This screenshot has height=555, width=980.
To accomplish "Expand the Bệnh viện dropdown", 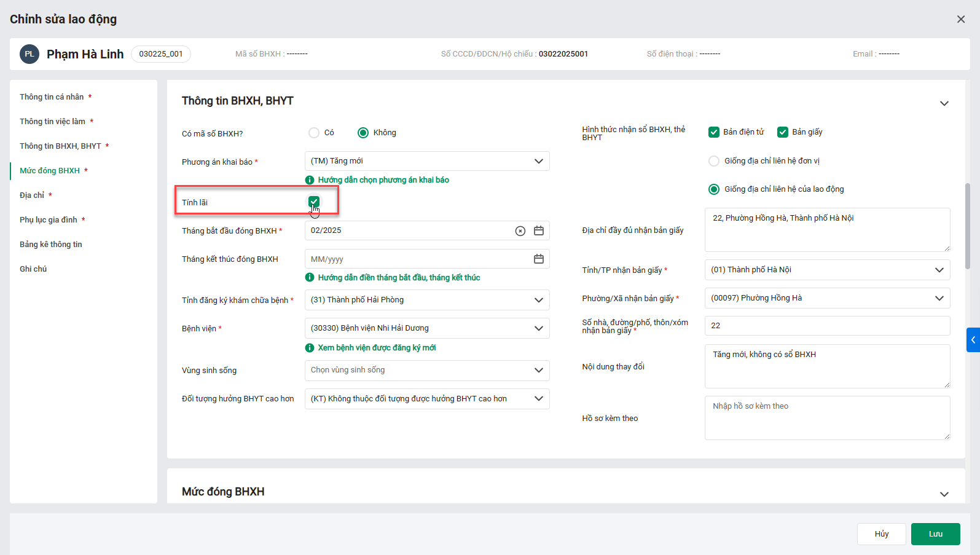I will (427, 328).
